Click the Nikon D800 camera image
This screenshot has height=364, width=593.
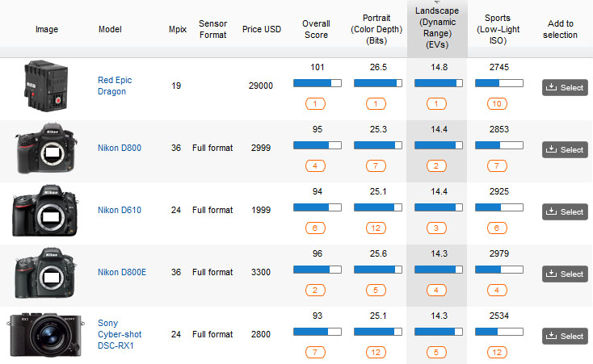pyautogui.click(x=46, y=150)
